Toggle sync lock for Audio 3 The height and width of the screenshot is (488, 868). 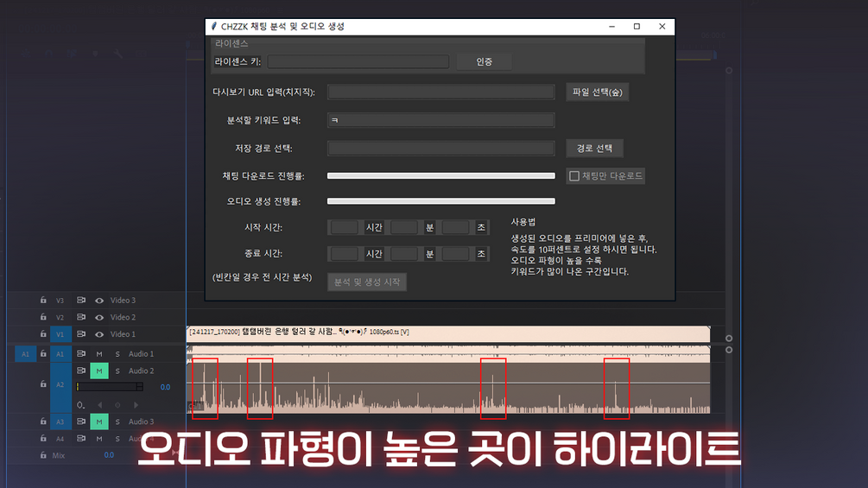[81, 421]
